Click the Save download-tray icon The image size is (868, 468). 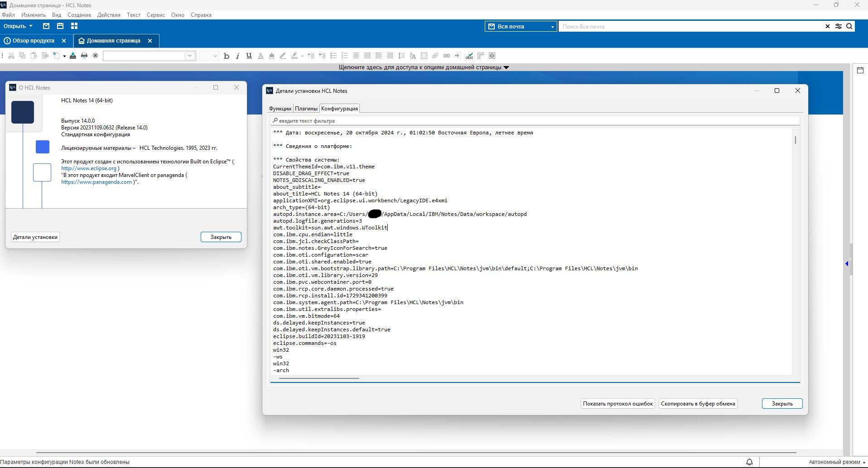[x=72, y=56]
